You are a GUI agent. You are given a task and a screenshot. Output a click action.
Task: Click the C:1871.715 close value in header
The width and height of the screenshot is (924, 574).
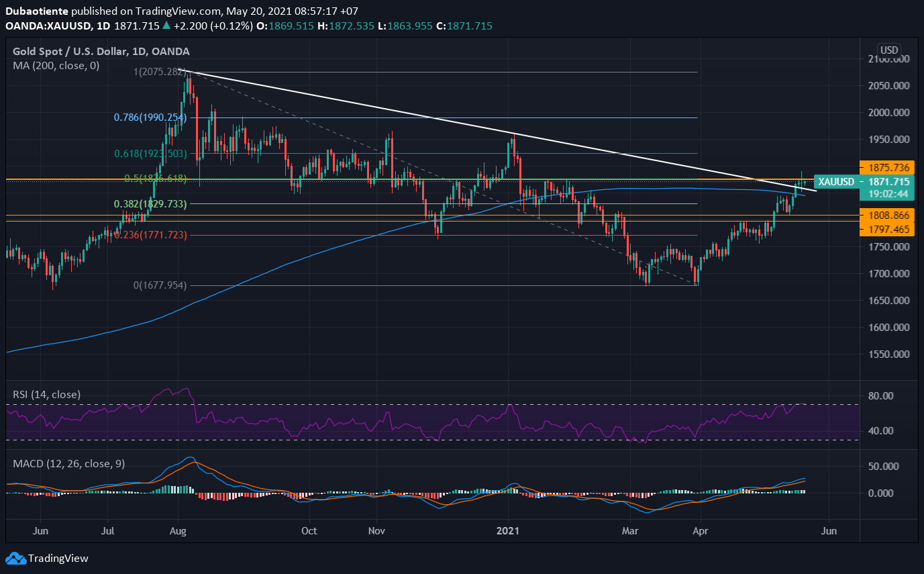tap(465, 26)
